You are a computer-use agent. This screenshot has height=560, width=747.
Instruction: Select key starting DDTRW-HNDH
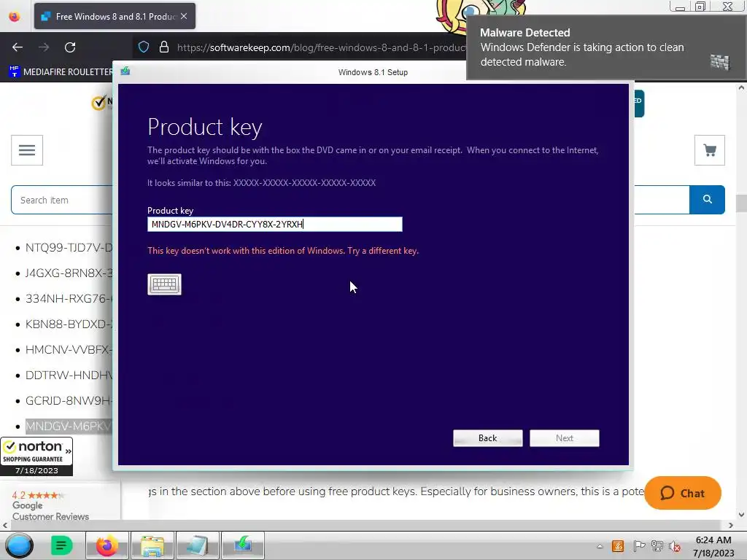pyautogui.click(x=69, y=376)
